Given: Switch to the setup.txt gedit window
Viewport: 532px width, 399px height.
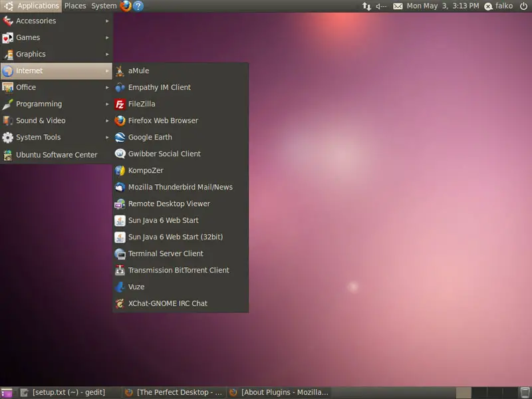Looking at the screenshot, I should click(x=68, y=392).
